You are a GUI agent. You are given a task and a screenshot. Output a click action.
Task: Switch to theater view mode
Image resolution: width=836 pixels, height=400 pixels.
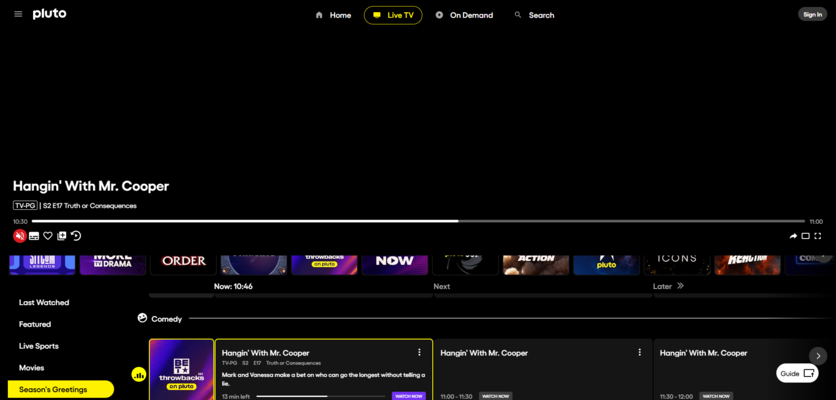(806, 236)
